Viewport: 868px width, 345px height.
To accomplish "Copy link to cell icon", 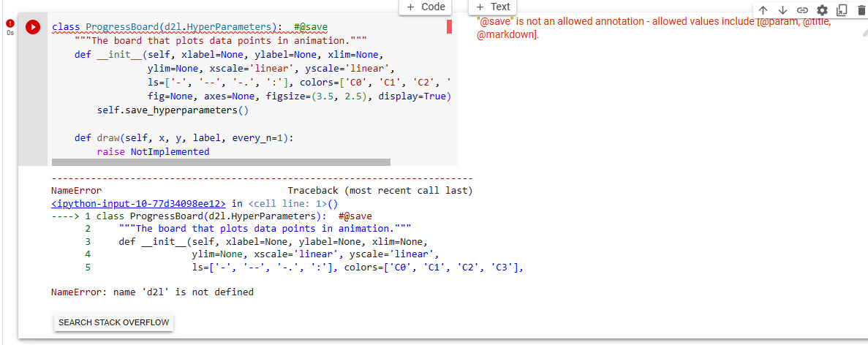I will pyautogui.click(x=802, y=10).
